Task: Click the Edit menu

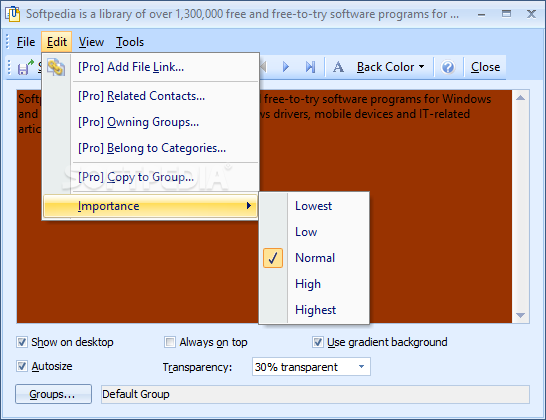Action: point(56,42)
